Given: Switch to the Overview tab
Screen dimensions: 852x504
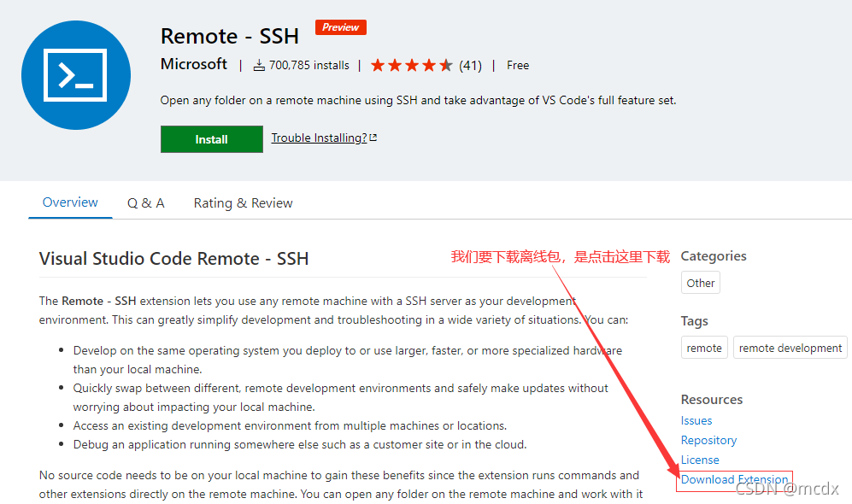Looking at the screenshot, I should (x=70, y=202).
